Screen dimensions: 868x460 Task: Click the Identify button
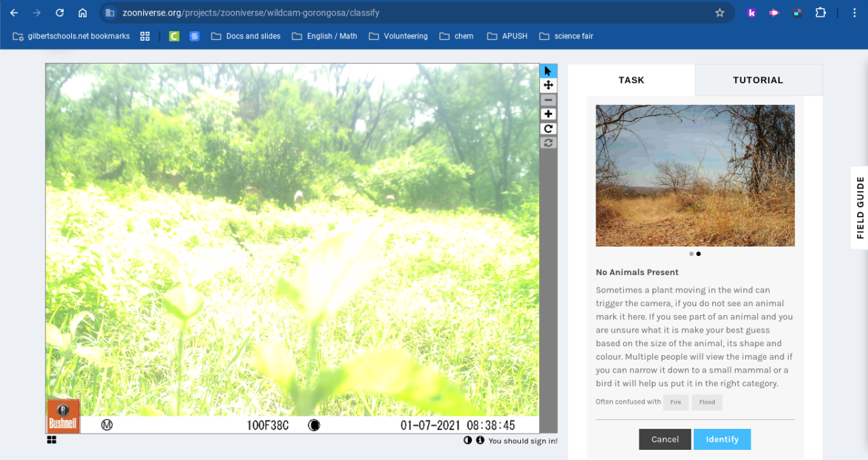(x=722, y=439)
